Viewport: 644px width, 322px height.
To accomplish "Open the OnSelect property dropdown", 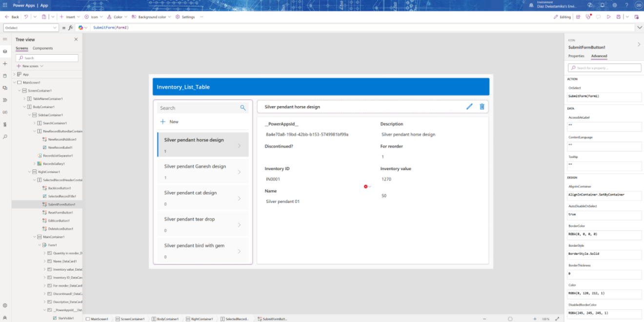I will tap(55, 27).
